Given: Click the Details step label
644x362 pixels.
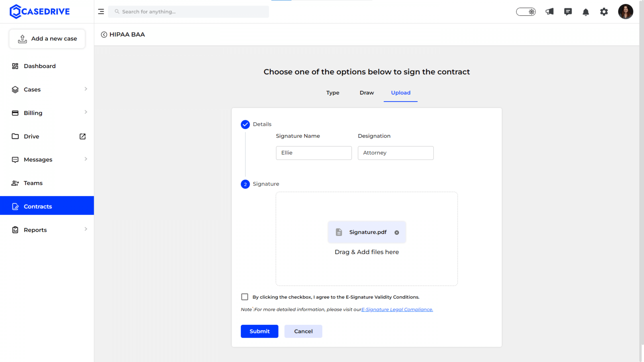Looking at the screenshot, I should point(262,124).
